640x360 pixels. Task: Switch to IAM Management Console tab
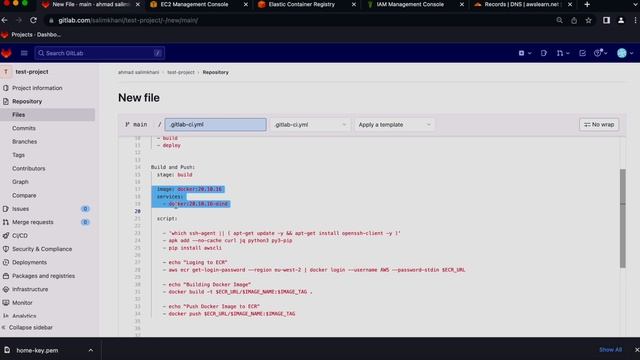[410, 4]
